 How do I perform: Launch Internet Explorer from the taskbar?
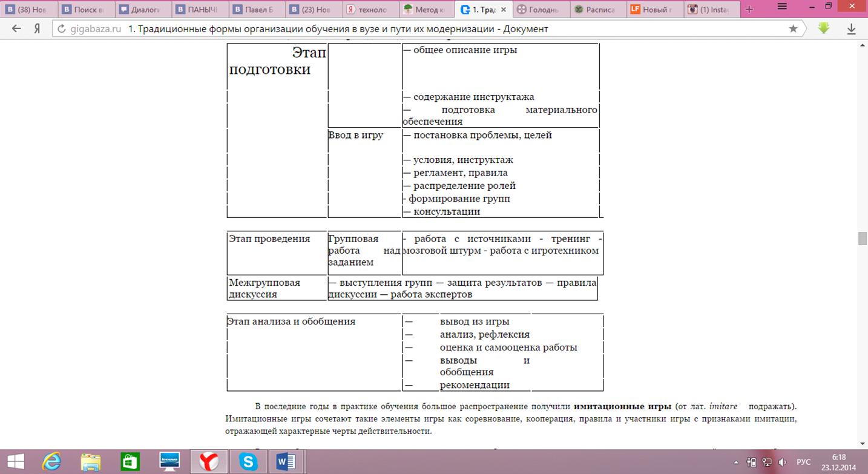click(x=51, y=462)
